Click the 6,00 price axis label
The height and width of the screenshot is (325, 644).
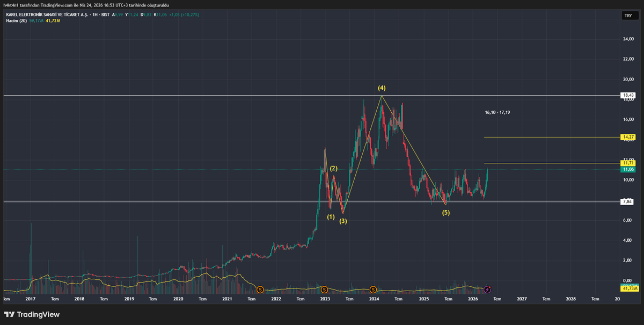coord(628,220)
